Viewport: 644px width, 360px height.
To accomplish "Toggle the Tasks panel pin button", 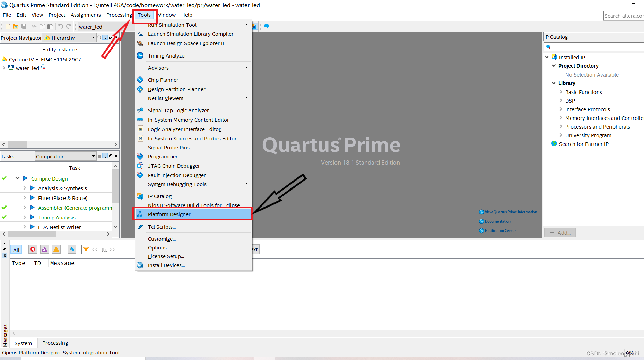I will pyautogui.click(x=105, y=156).
